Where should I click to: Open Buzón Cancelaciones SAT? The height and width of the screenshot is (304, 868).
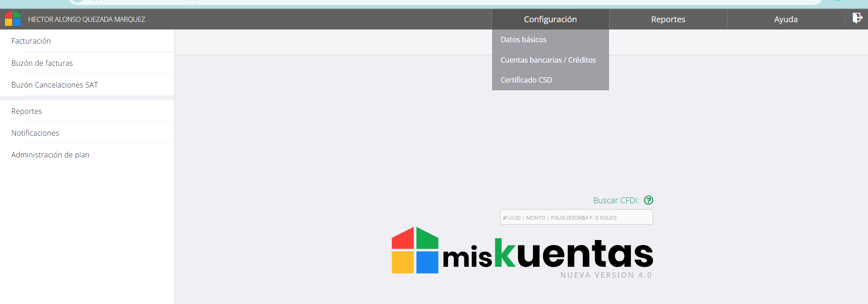[x=54, y=85]
